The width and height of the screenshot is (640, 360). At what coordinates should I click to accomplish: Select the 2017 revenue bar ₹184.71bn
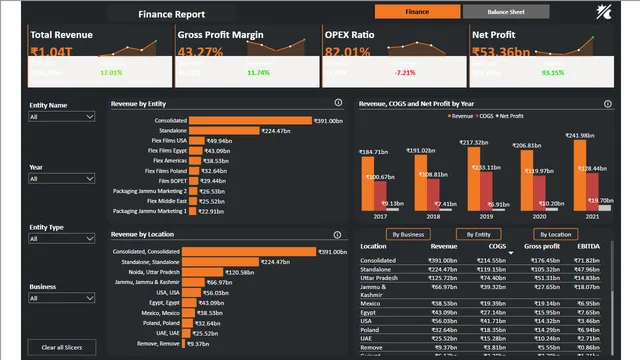pyautogui.click(x=367, y=184)
